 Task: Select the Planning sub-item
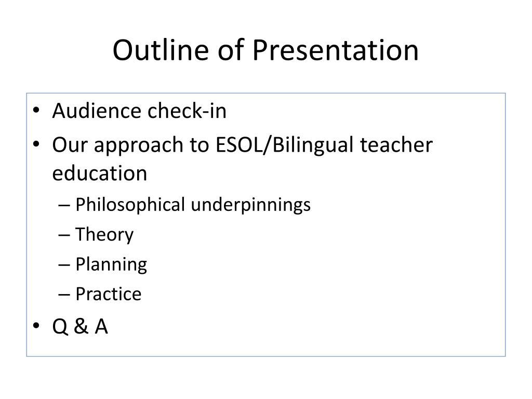(x=111, y=264)
